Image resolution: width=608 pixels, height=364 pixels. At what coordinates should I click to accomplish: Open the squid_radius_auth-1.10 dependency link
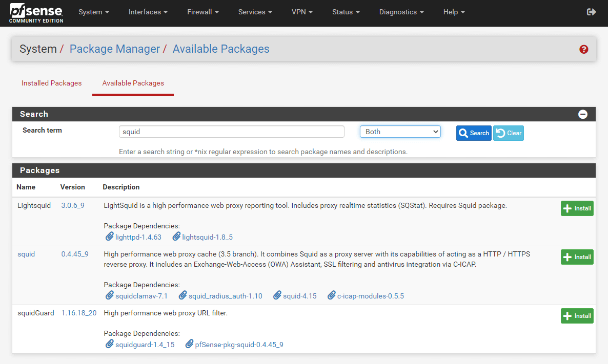pos(226,296)
